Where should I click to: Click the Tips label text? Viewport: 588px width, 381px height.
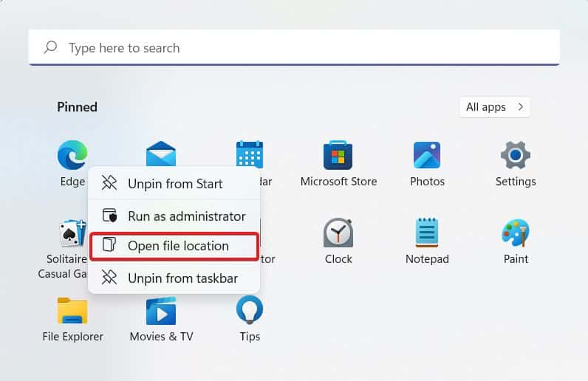(x=250, y=337)
